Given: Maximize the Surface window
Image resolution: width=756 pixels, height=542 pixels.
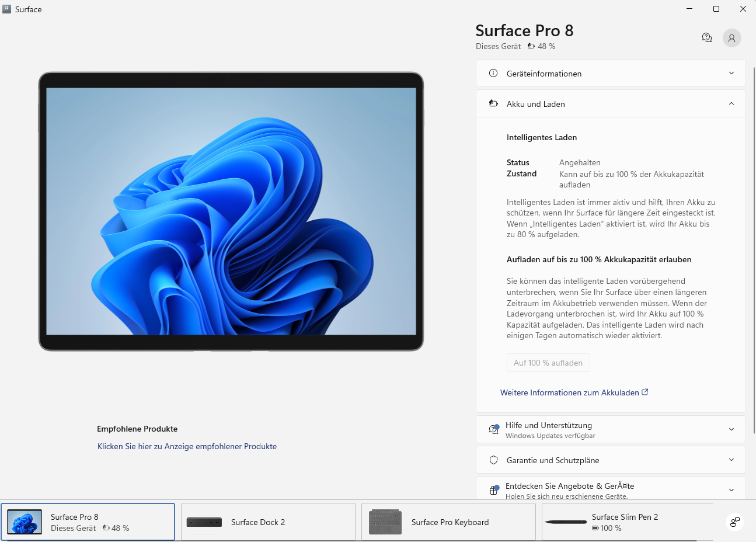Looking at the screenshot, I should [x=716, y=9].
